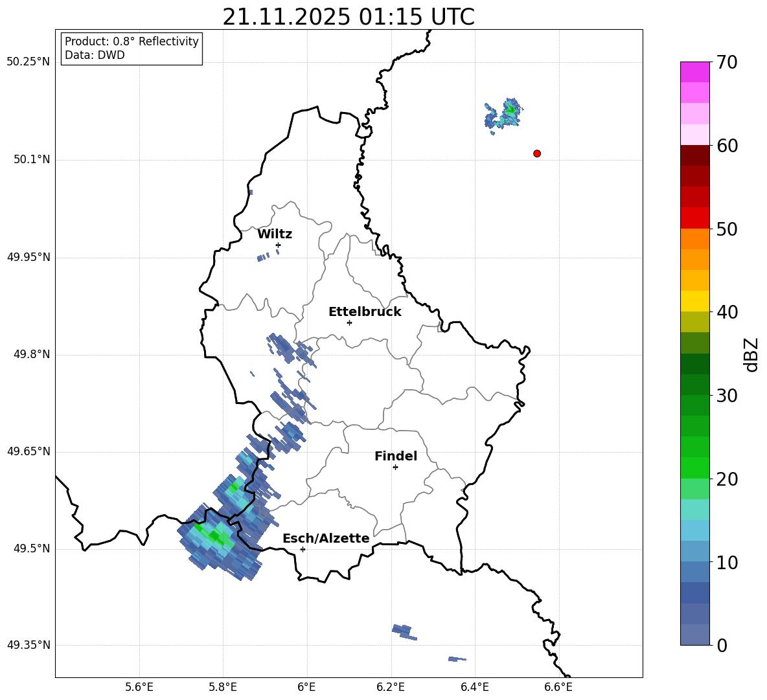Click the colorbar value 10
Image resolution: width=767 pixels, height=700 pixels.
727,563
